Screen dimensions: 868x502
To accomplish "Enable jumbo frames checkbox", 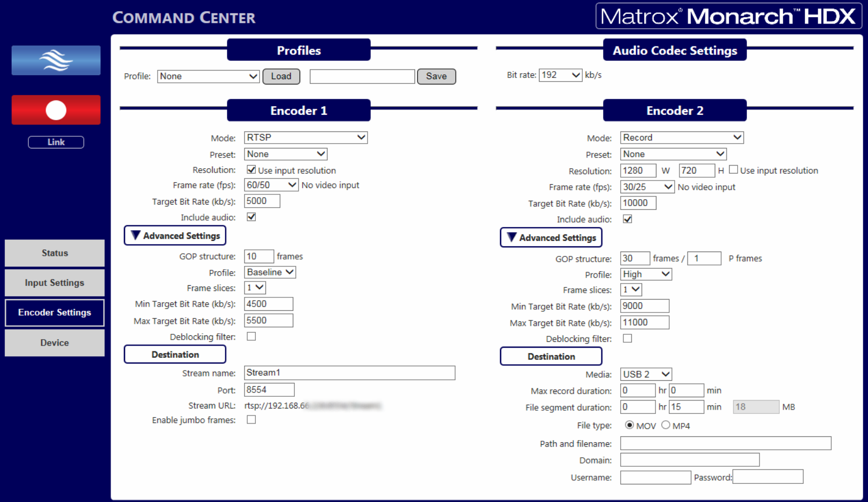I will (x=251, y=420).
